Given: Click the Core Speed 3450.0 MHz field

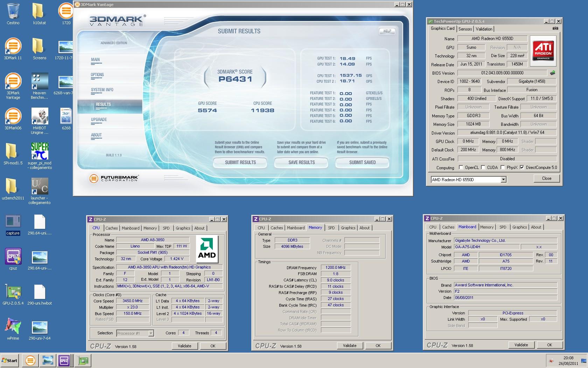Looking at the screenshot, I should click(133, 301).
